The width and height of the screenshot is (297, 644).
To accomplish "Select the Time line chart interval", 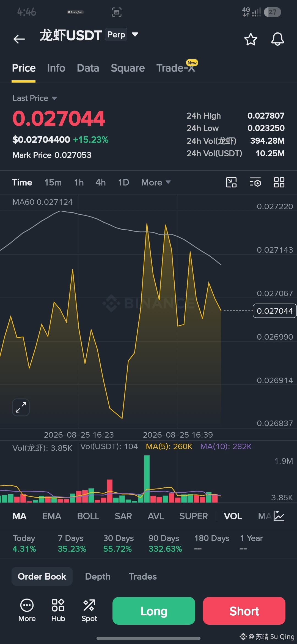I will click(x=22, y=182).
